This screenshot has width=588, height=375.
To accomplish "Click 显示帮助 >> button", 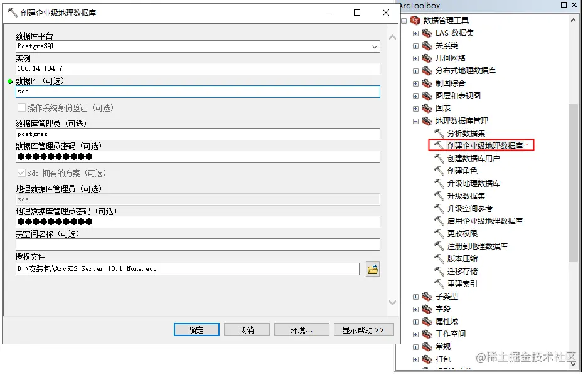I will [363, 330].
